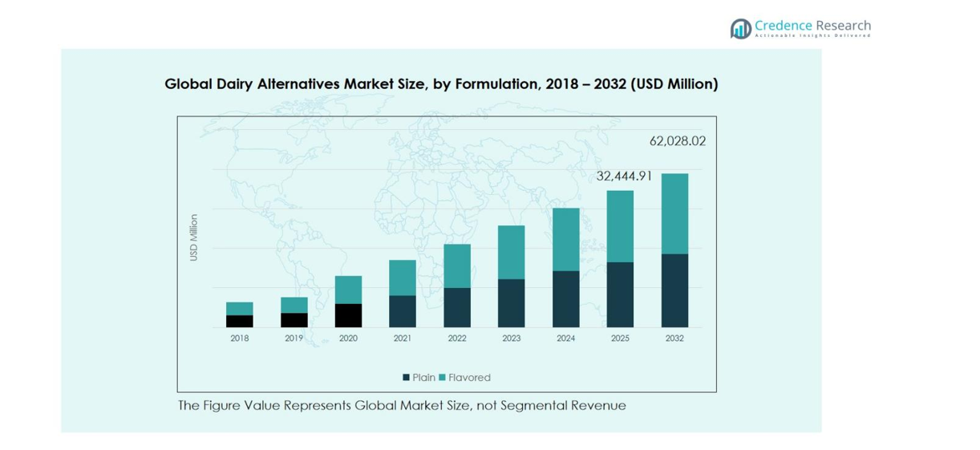
Task: Click the 62,028.02 value label
Action: tap(677, 141)
